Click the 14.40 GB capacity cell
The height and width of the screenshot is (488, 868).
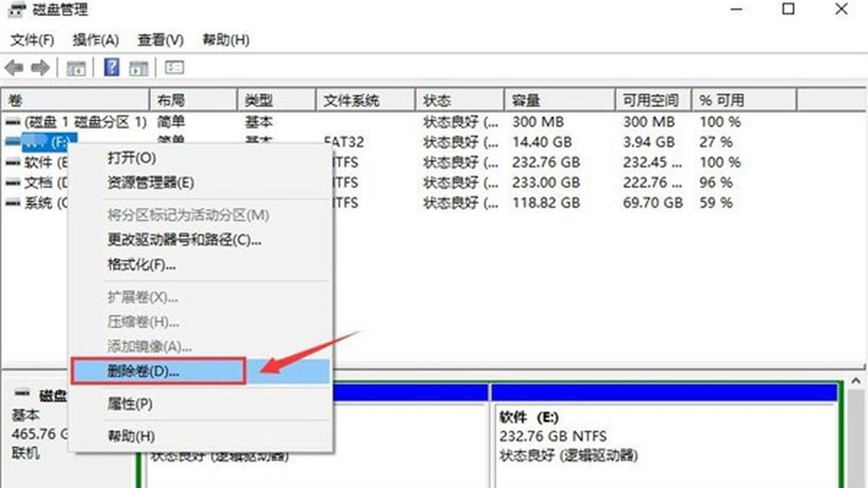pos(542,142)
